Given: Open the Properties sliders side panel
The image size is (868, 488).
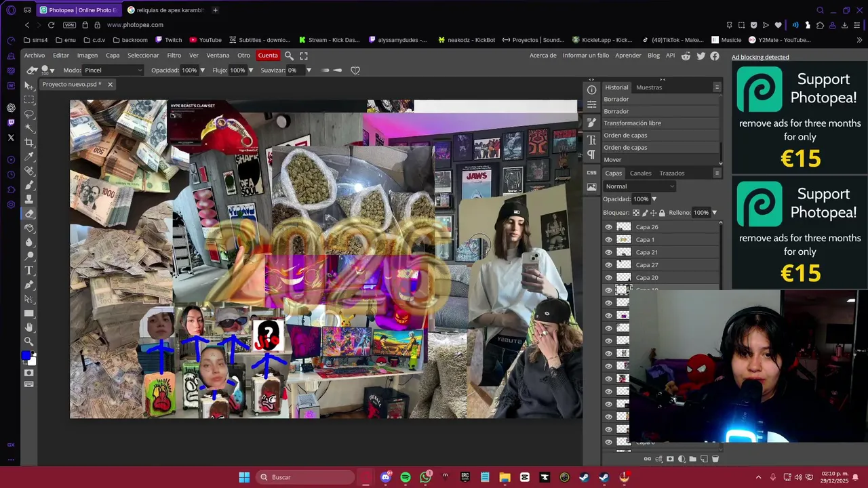Looking at the screenshot, I should point(591,104).
